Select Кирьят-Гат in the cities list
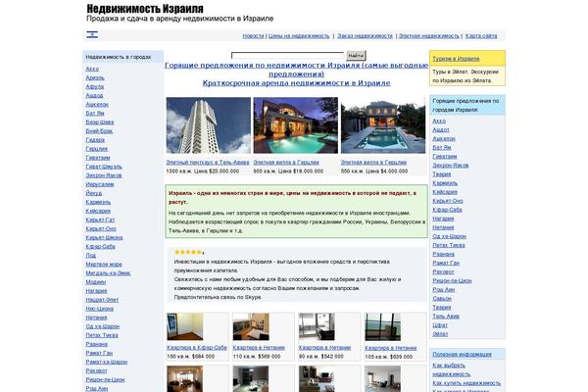588x392 pixels. pos(100,220)
